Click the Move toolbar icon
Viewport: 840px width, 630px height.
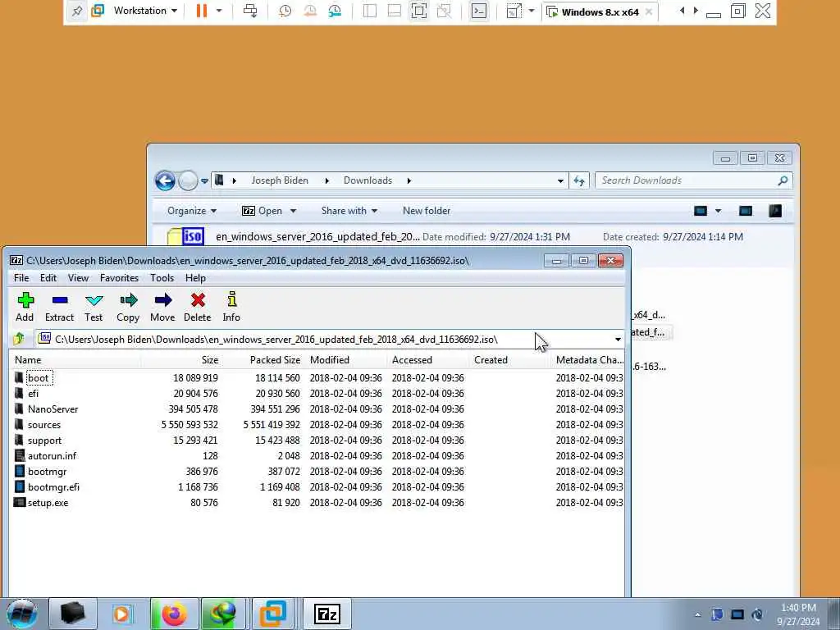pyautogui.click(x=162, y=307)
